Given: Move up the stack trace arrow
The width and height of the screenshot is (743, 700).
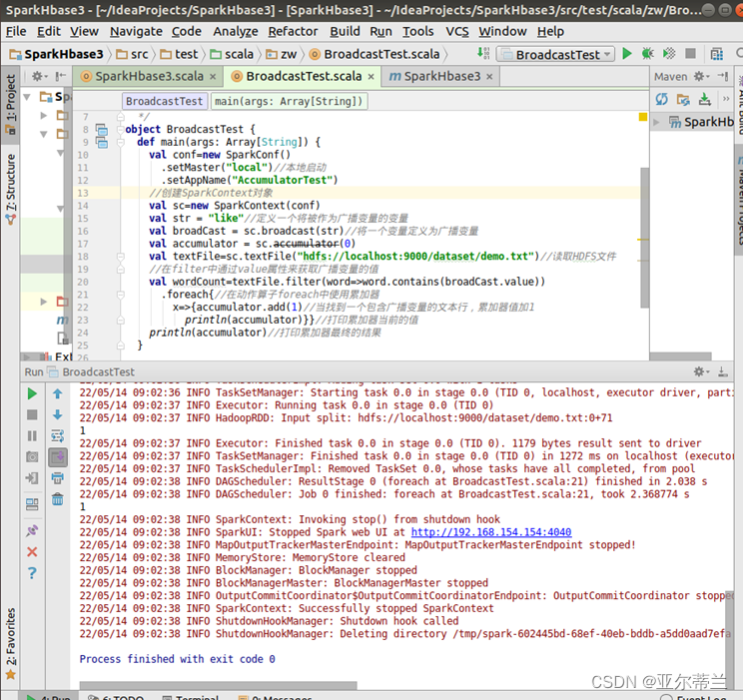Looking at the screenshot, I should click(58, 393).
